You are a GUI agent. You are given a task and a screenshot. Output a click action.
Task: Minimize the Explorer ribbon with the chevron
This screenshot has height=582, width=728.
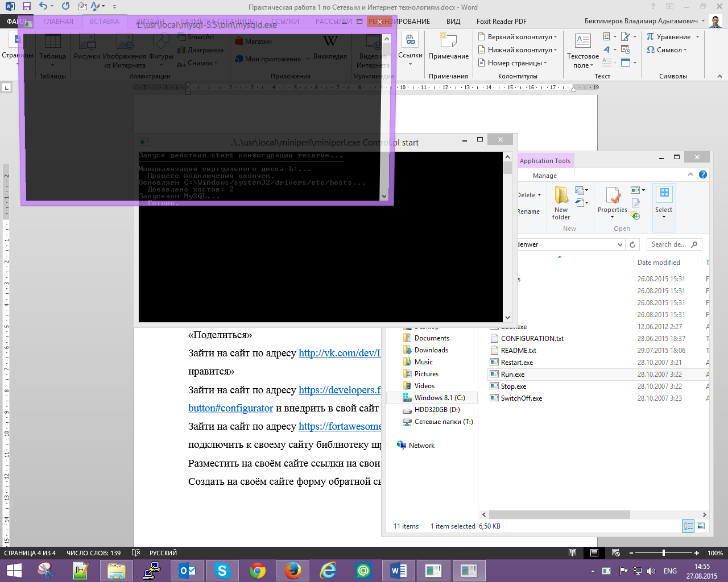[x=690, y=175]
